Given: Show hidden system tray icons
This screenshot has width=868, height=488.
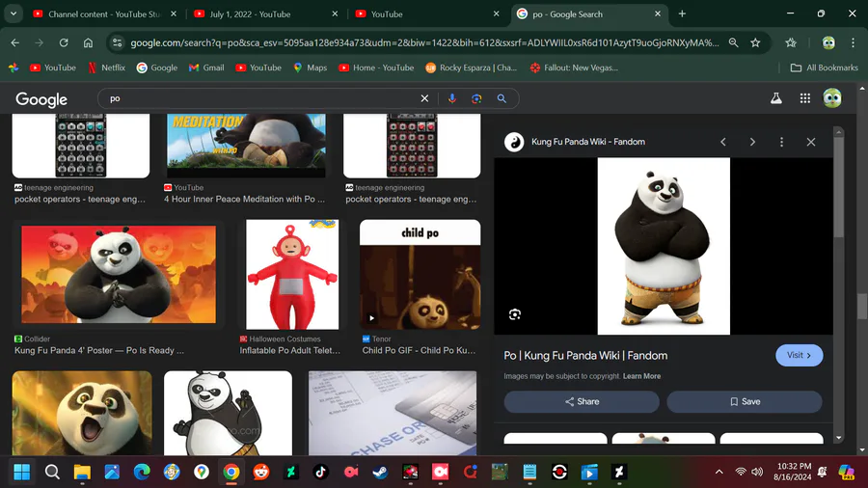Looking at the screenshot, I should pyautogui.click(x=719, y=472).
